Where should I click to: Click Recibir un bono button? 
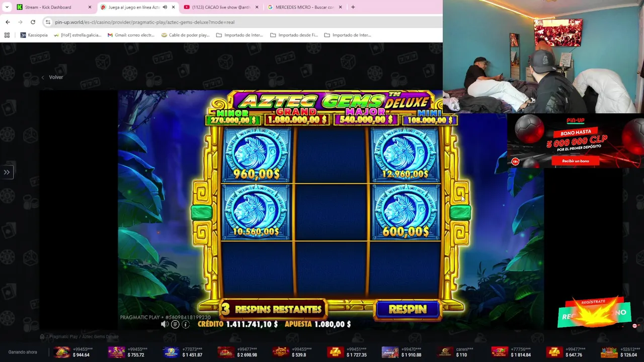click(575, 161)
